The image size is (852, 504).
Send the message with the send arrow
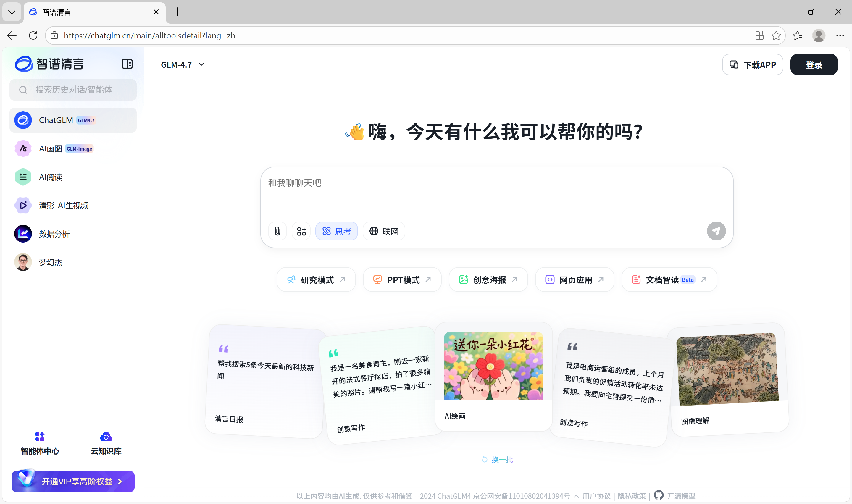click(716, 231)
